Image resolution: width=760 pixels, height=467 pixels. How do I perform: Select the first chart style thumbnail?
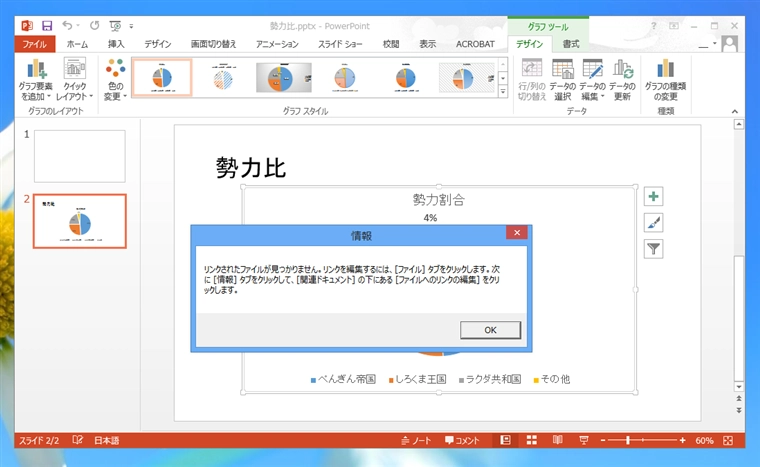click(162, 78)
